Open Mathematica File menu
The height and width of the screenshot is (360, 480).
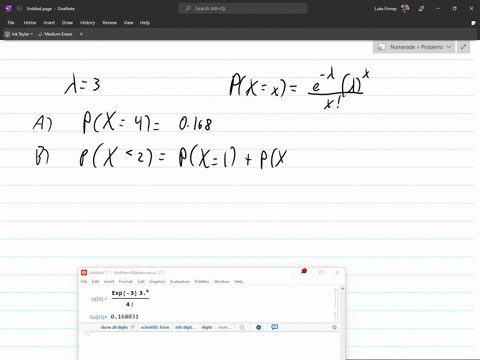[84, 281]
